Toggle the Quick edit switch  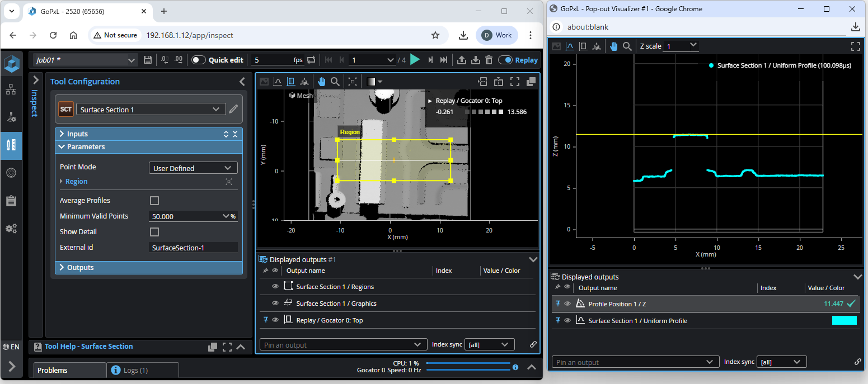pos(199,60)
